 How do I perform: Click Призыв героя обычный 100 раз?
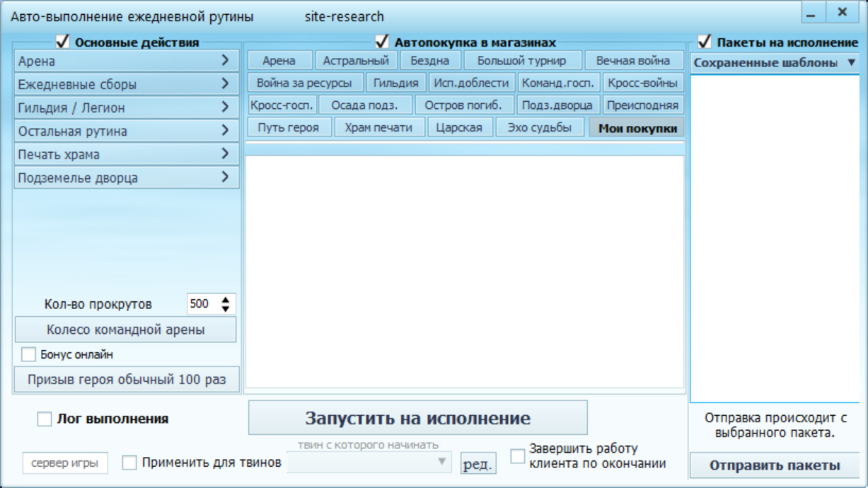(x=127, y=379)
